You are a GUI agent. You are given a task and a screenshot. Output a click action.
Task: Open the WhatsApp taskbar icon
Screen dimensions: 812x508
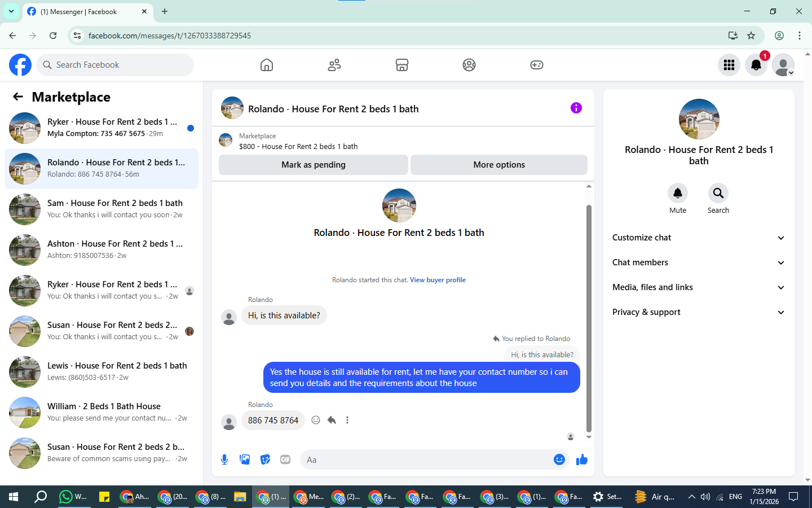(x=74, y=497)
